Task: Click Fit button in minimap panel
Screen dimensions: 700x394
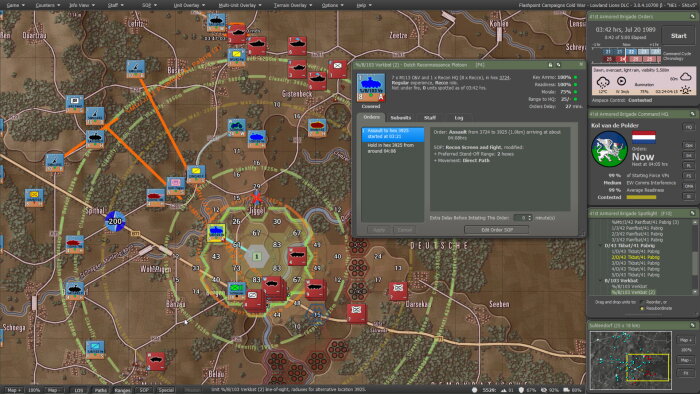Action: point(685,373)
